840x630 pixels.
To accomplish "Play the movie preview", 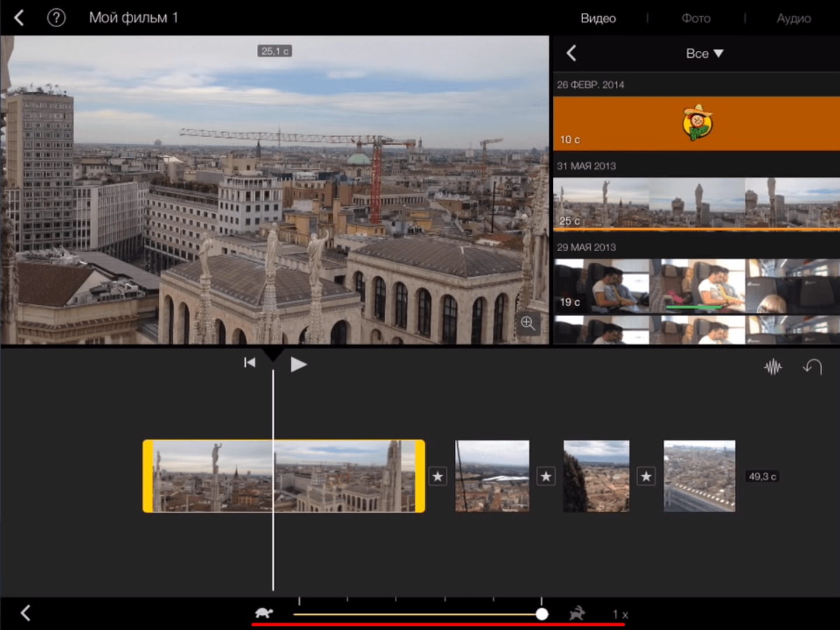I will [298, 364].
